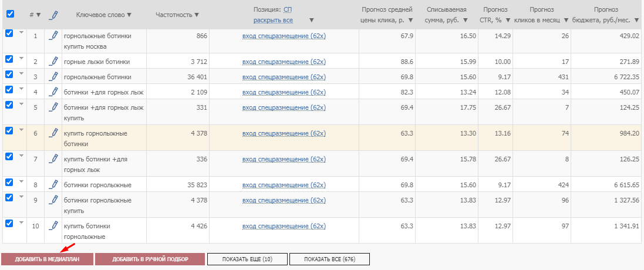Click pencil icon for row 1

[53, 35]
